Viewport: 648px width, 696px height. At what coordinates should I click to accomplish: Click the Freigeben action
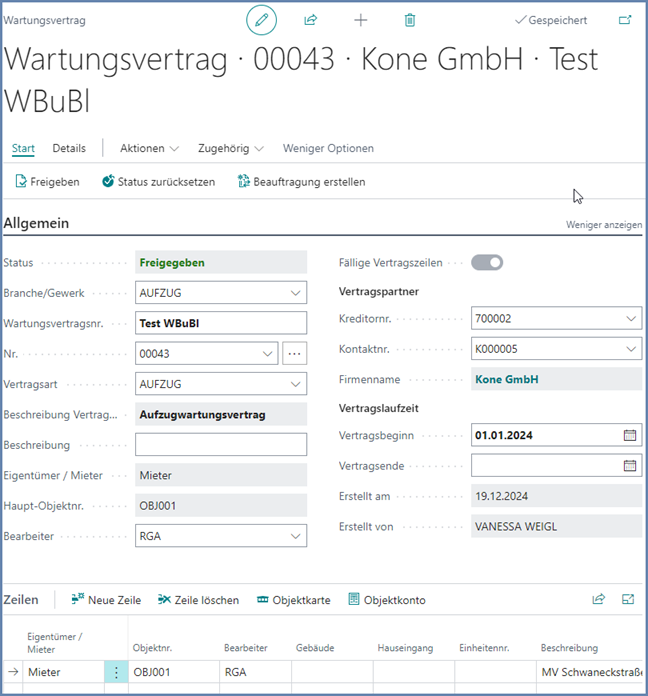[x=47, y=182]
